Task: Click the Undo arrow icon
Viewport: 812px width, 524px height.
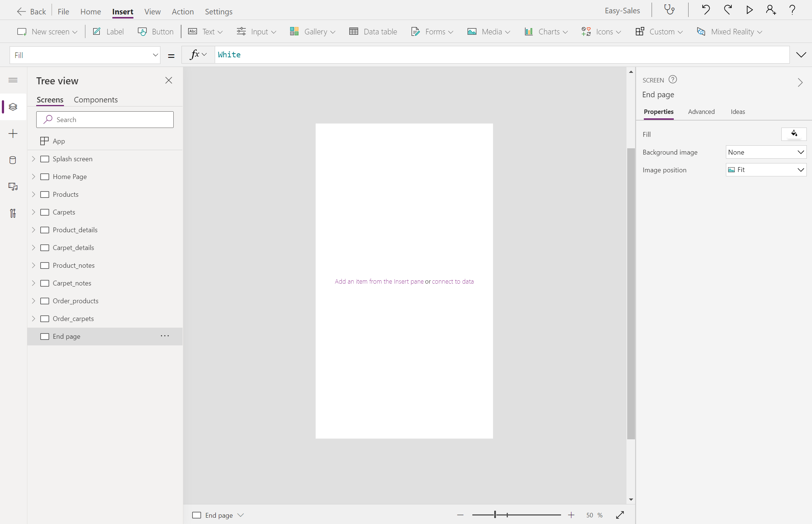Action: coord(706,10)
